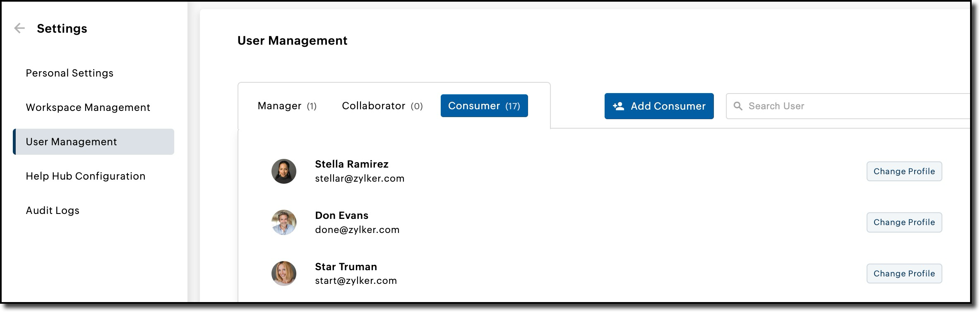
Task: Click the stellar@zylker.com email
Action: pyautogui.click(x=360, y=178)
